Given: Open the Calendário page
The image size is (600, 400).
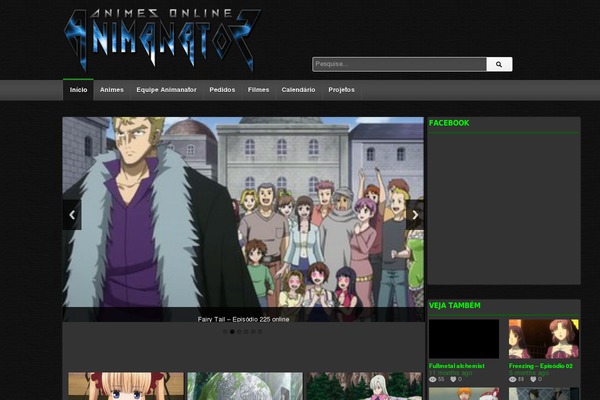Looking at the screenshot, I should (298, 90).
